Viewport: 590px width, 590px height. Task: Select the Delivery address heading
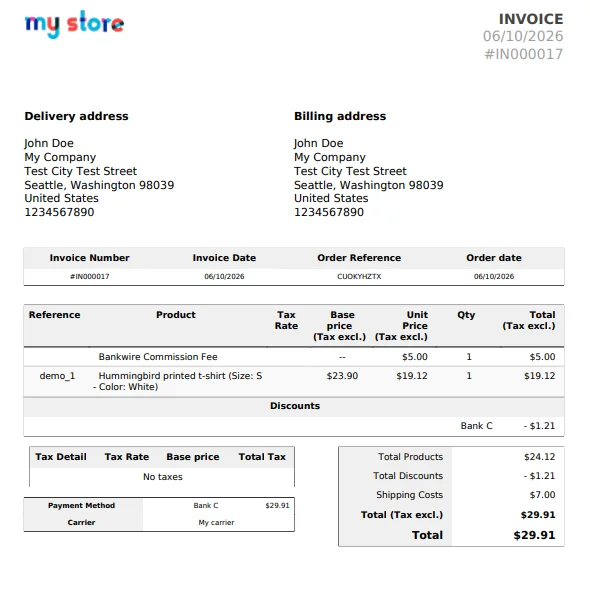coord(76,116)
